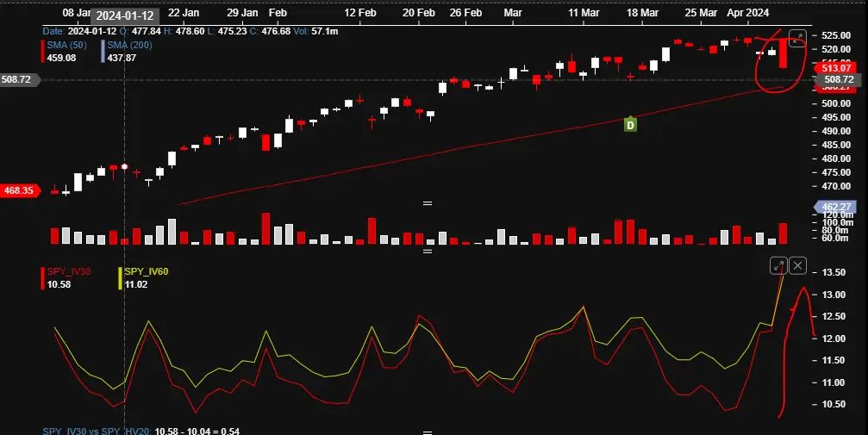This screenshot has width=868, height=435.
Task: Click the blue SMA (200) color bar
Action: tap(103, 52)
